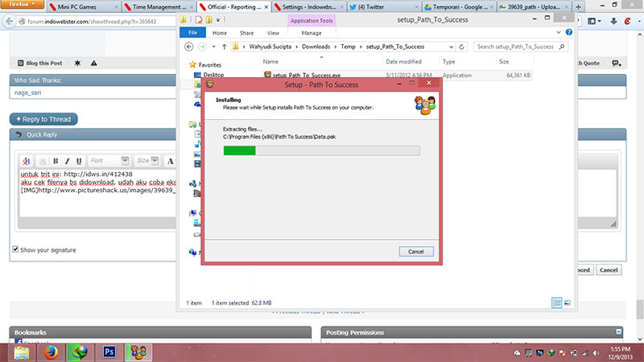Click the Firefox downloads arrow icon
Viewport: 644px width, 362px height.
pos(613,22)
